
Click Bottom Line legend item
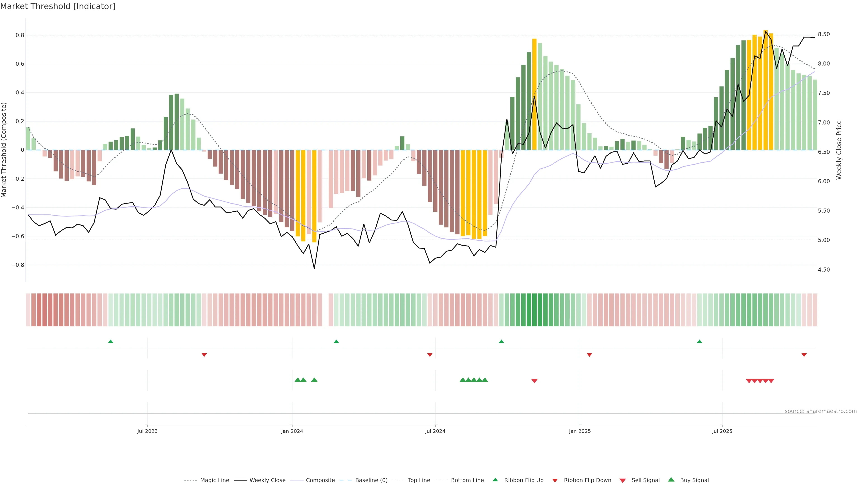tap(467, 480)
